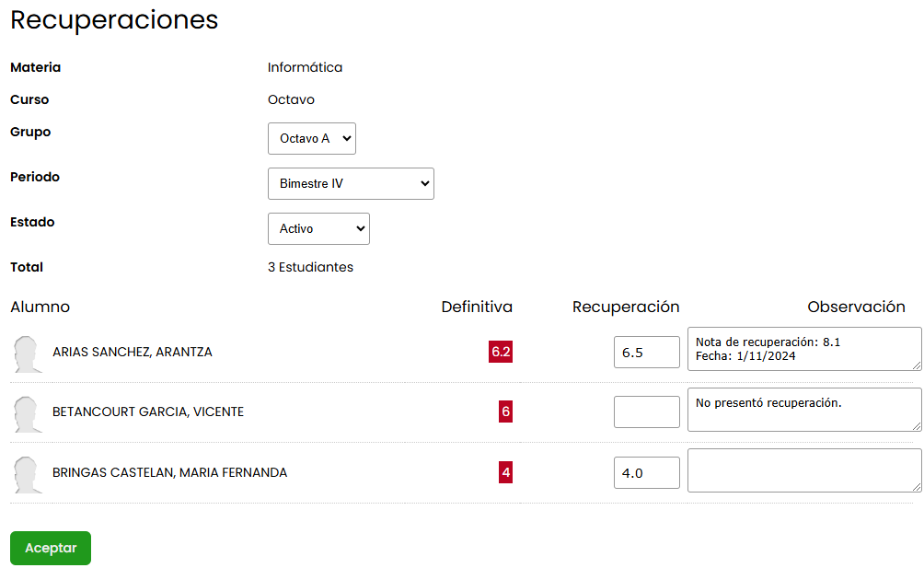Image resolution: width=924 pixels, height=568 pixels.
Task: Click the Total field label
Action: coord(27,267)
